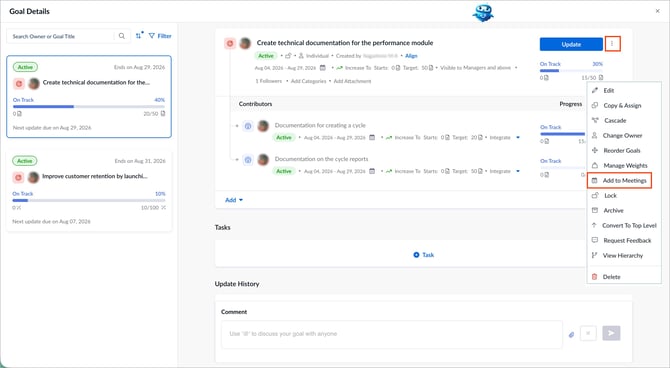The height and width of the screenshot is (368, 670).
Task: Collapse the cycle reports tree node
Action: pyautogui.click(x=237, y=160)
